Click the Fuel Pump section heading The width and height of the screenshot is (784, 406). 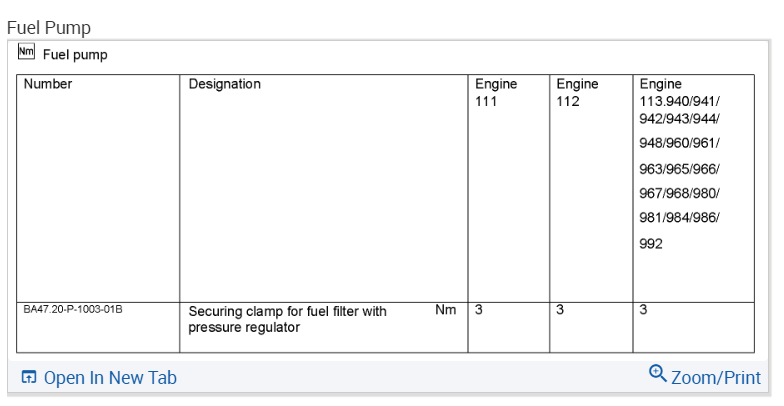point(48,27)
